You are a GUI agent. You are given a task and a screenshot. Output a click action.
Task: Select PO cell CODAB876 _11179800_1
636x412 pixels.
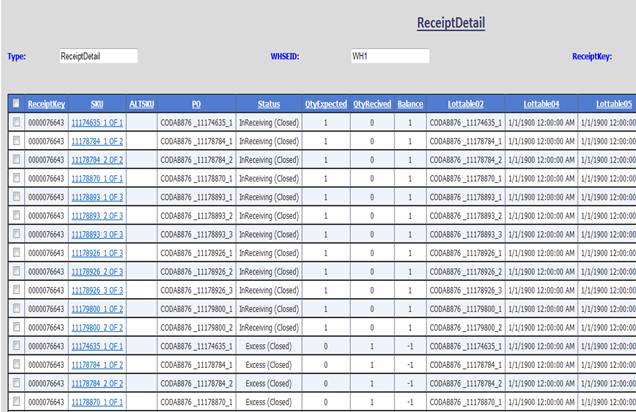point(196,309)
